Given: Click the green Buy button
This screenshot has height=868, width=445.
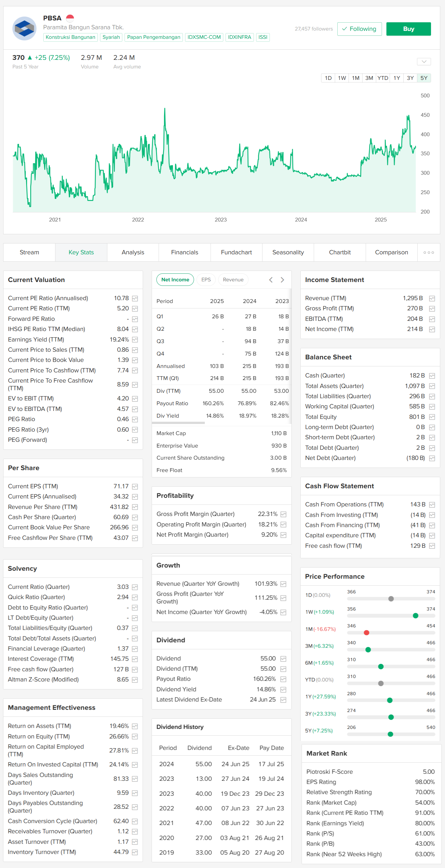Looking at the screenshot, I should [408, 29].
